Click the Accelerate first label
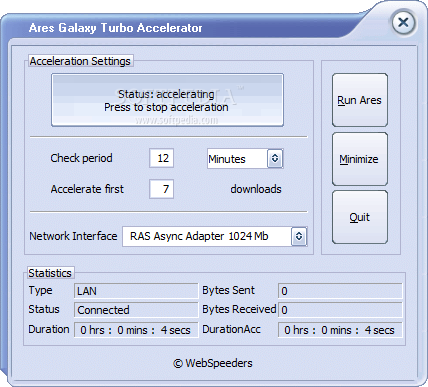The width and height of the screenshot is (428, 387). click(x=87, y=189)
